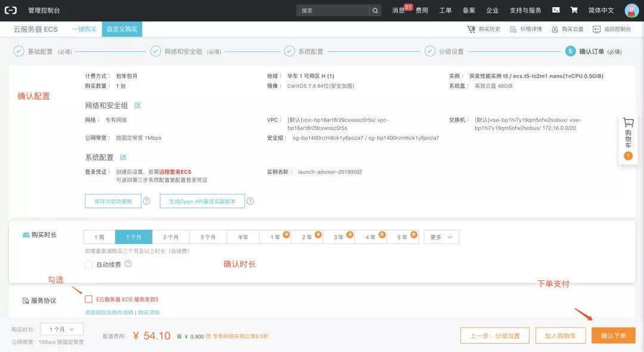Open the 工单 menu item
This screenshot has width=644, height=352.
(445, 10)
